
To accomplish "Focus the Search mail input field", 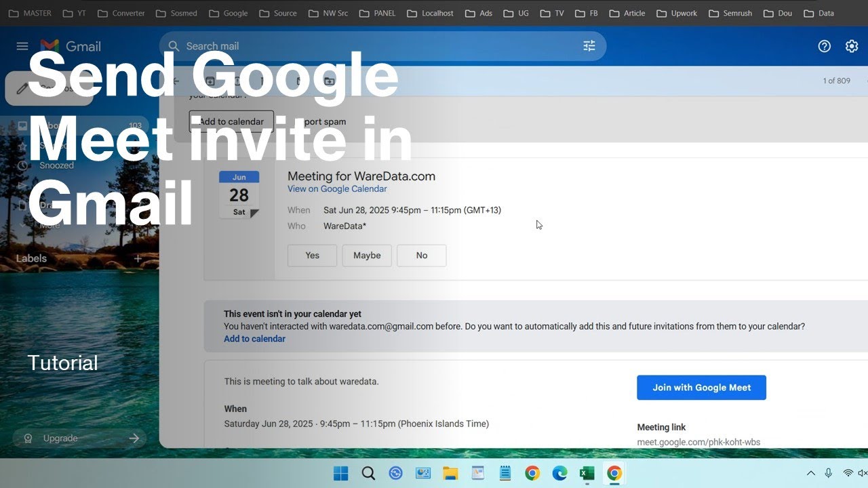I will coord(382,46).
